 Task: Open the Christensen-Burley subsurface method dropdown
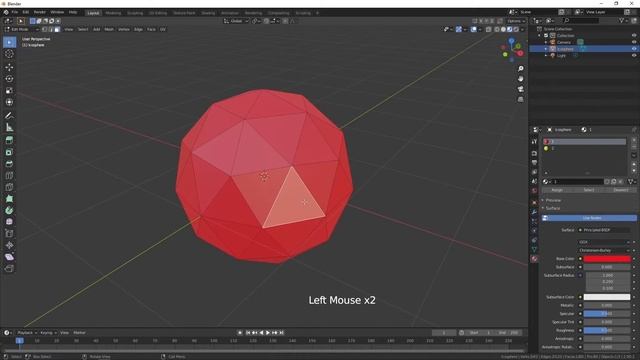pos(604,250)
